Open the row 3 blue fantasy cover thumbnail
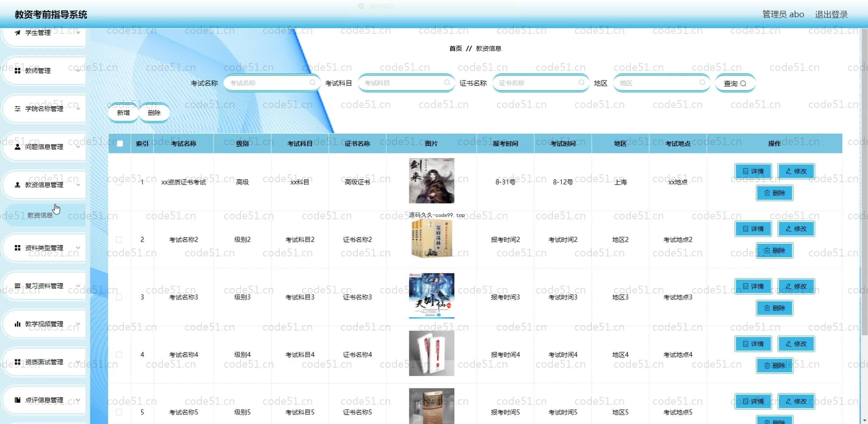This screenshot has height=424, width=868. (x=431, y=296)
